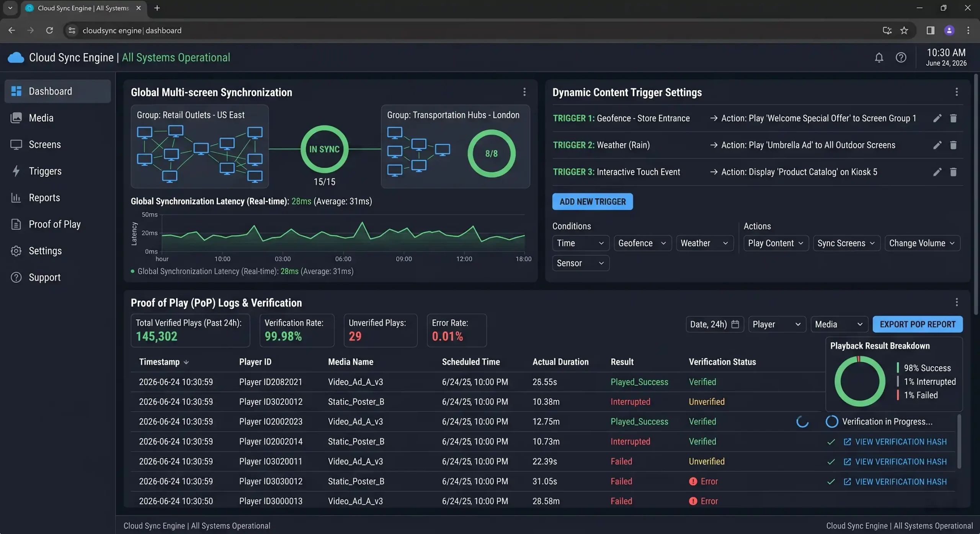Open the Geofence condition dropdown
The image size is (980, 534).
642,243
